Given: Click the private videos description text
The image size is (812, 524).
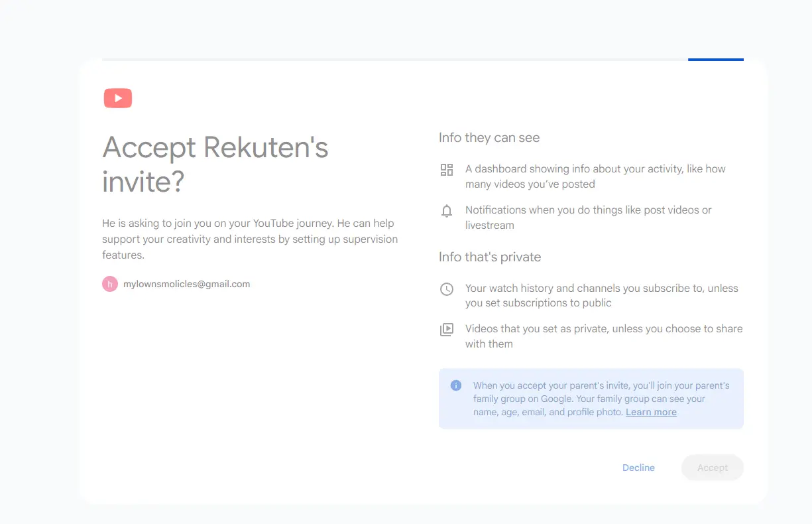Looking at the screenshot, I should [604, 336].
